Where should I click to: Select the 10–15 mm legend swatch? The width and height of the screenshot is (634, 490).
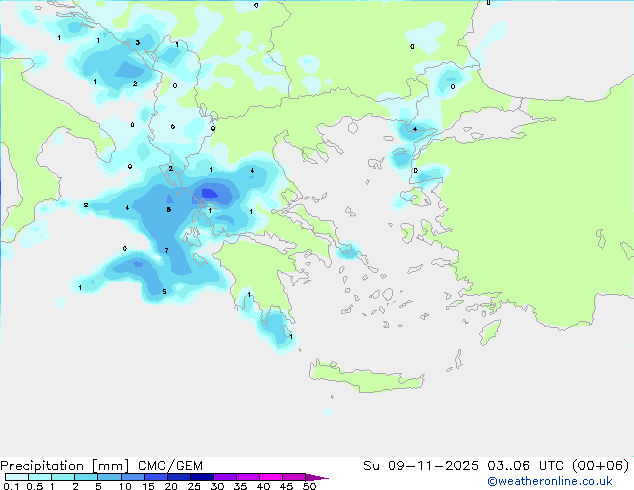click(132, 477)
